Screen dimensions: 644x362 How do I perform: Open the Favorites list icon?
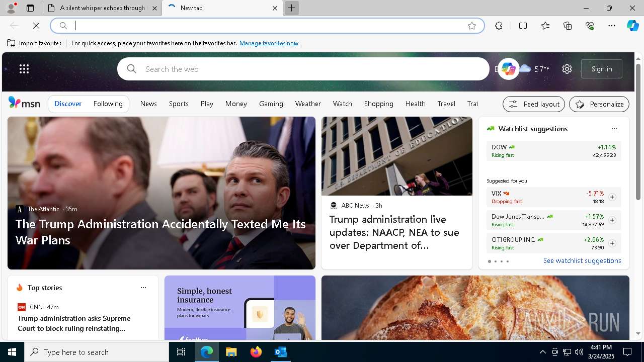point(545,26)
